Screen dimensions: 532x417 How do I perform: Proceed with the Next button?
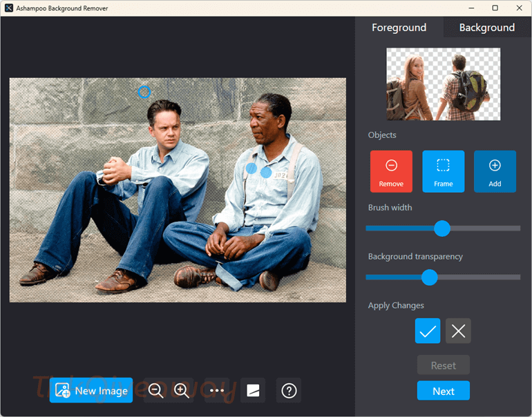coord(444,391)
